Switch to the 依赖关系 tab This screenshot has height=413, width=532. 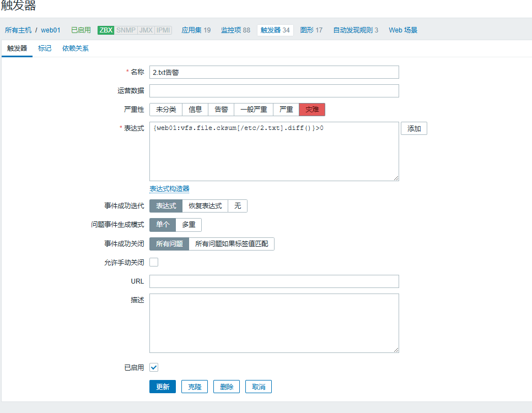click(76, 48)
